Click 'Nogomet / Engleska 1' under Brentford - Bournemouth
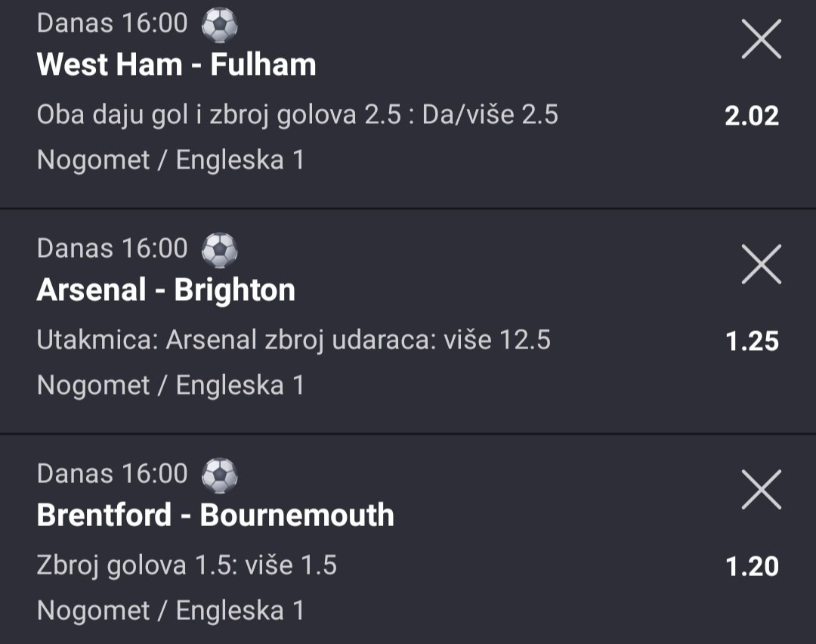Viewport: 816px width, 644px height. coord(170,611)
